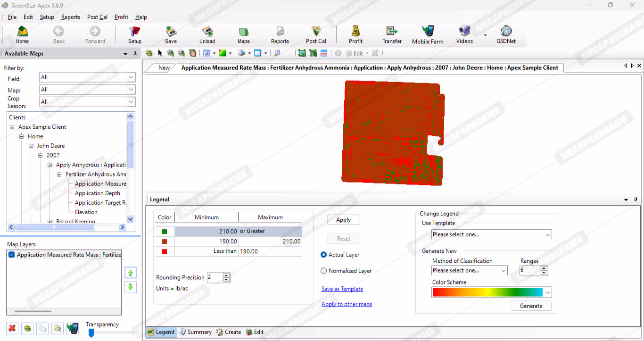Click the zoom to full extent map icon
Image resolution: width=644 pixels, height=341 pixels.
[x=149, y=53]
